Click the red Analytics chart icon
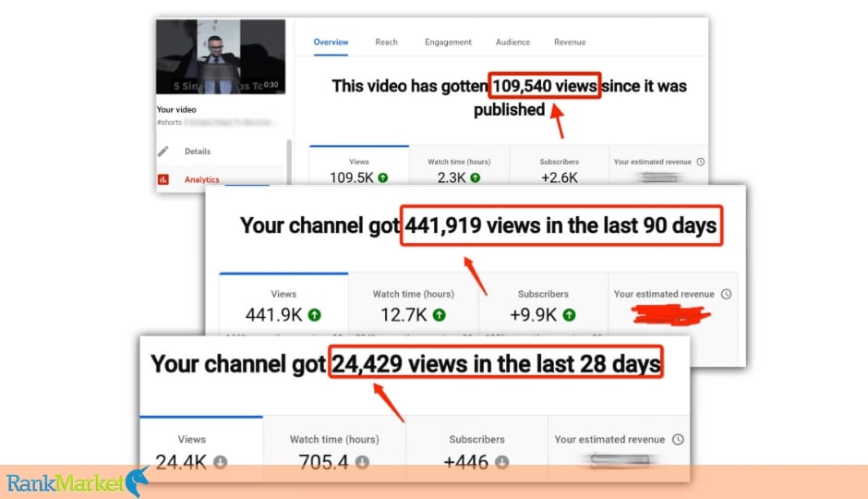The height and width of the screenshot is (499, 868). click(163, 179)
